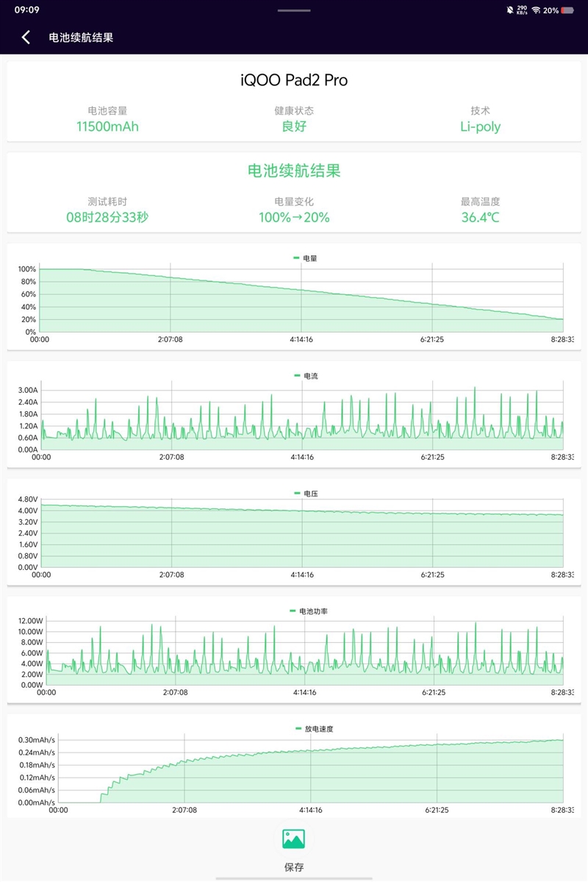Toggle the 电流 legend entry
The height and width of the screenshot is (882, 588).
tap(306, 376)
